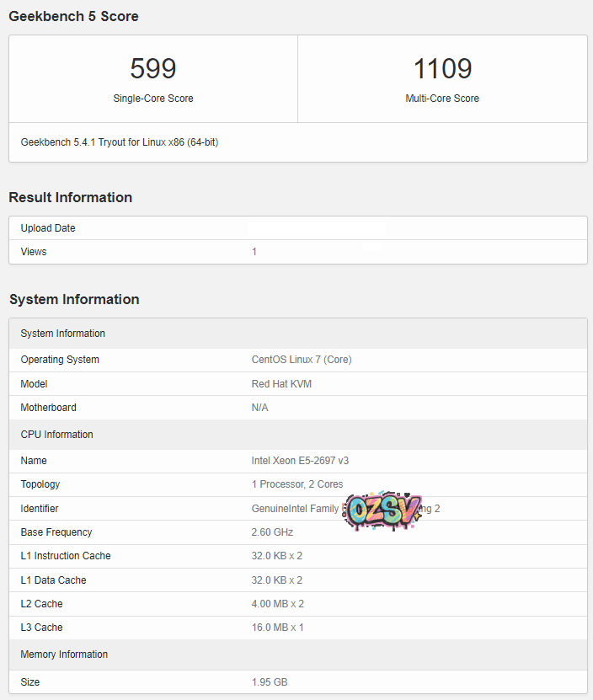Viewport: 593px width, 700px height.
Task: Click the Geekbench 5.4.1 Tryout version text
Action: click(119, 142)
